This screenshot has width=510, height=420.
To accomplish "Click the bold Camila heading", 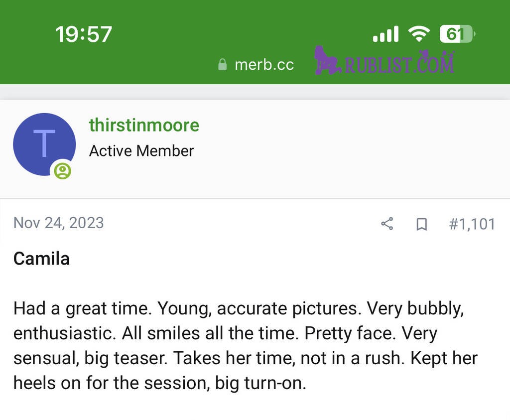I will point(41,258).
